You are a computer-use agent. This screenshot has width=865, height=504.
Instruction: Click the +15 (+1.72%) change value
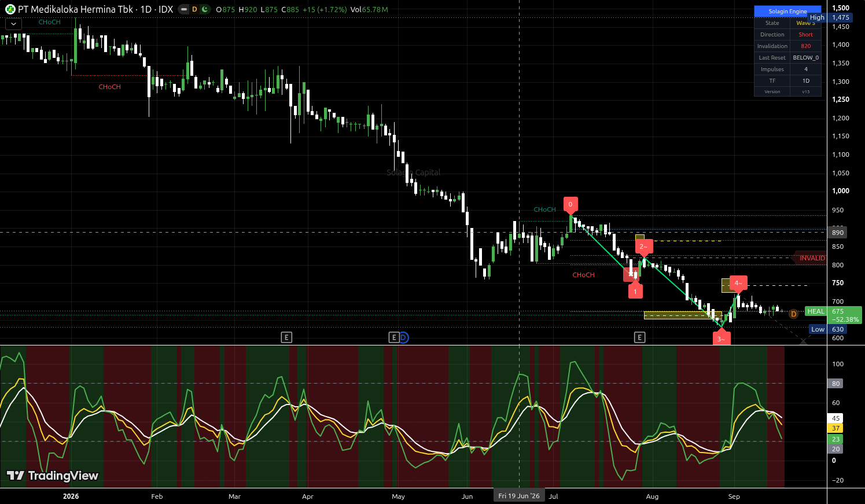coord(325,10)
